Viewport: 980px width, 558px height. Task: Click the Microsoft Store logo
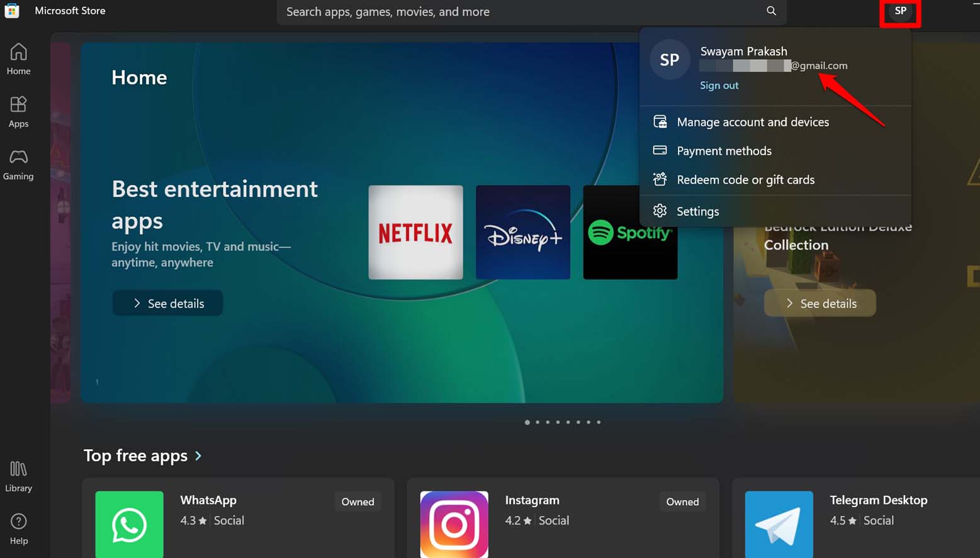(x=12, y=11)
